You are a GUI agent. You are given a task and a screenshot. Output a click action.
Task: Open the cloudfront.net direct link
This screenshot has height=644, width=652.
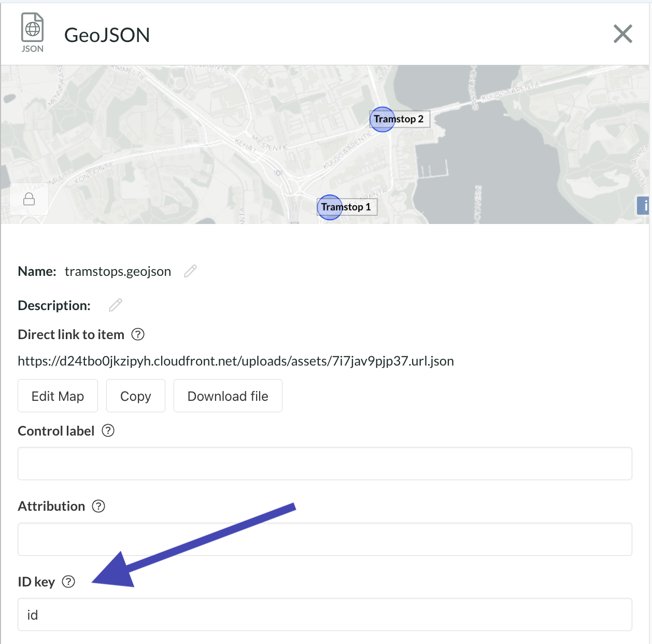pos(236,361)
